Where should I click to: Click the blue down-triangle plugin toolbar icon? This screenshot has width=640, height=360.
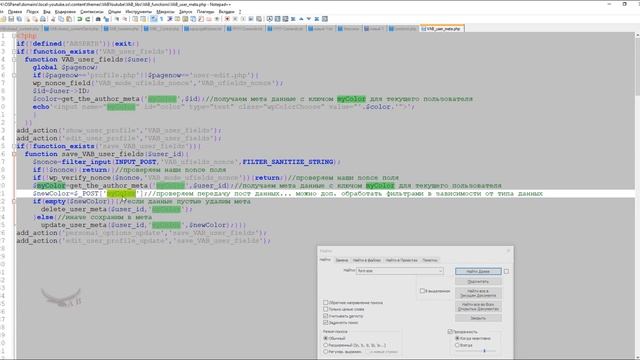(309, 19)
